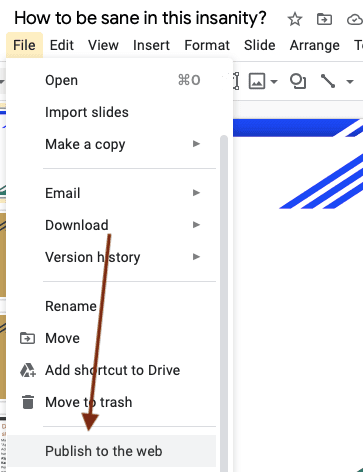Click the folder icon next to Move
The width and height of the screenshot is (363, 472).
[27, 338]
